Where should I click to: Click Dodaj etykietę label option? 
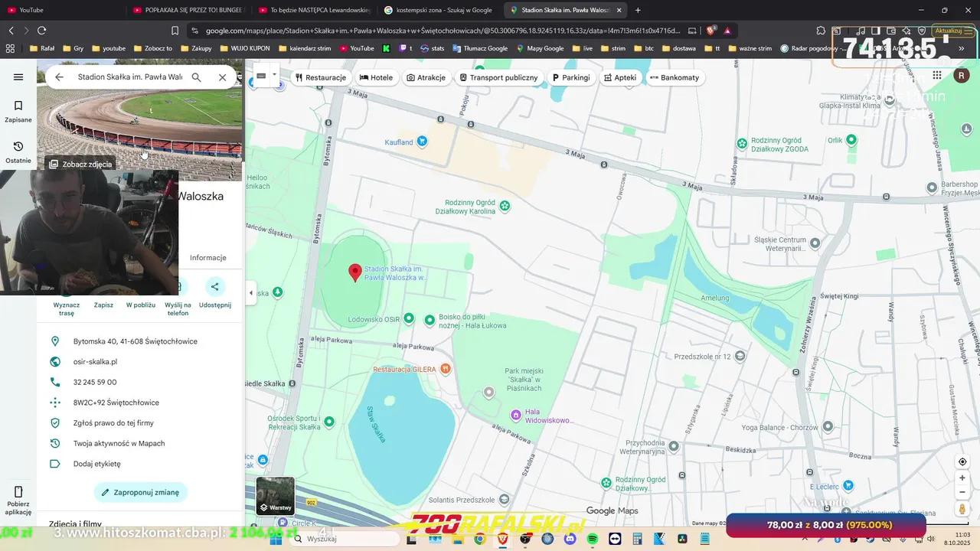139,464
